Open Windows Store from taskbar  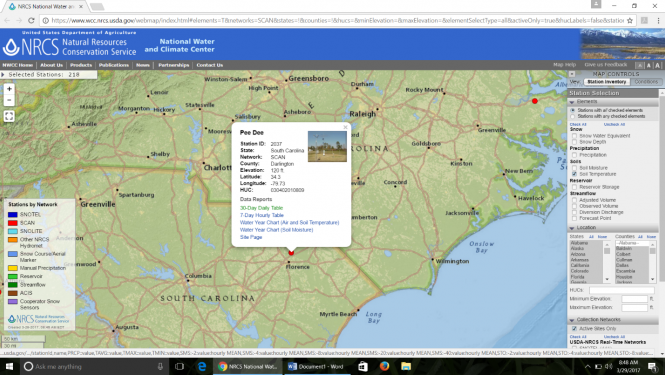(363, 366)
